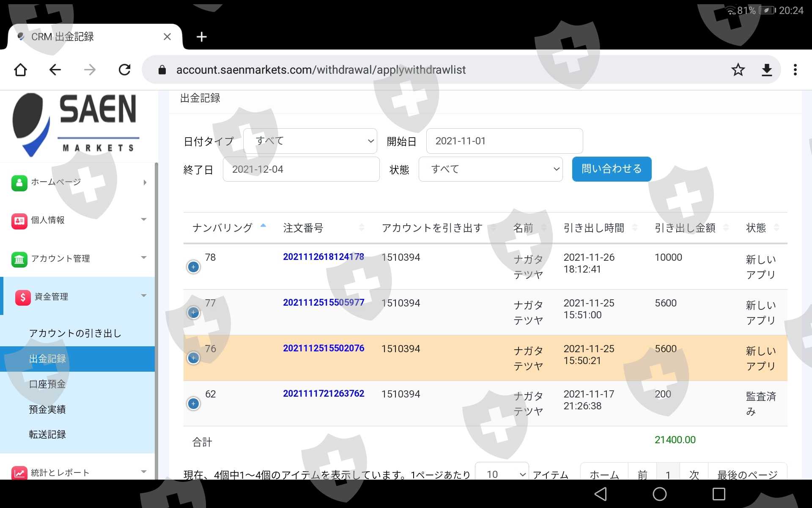Open new tab with plus icon
Viewport: 812px width, 508px height.
click(202, 37)
